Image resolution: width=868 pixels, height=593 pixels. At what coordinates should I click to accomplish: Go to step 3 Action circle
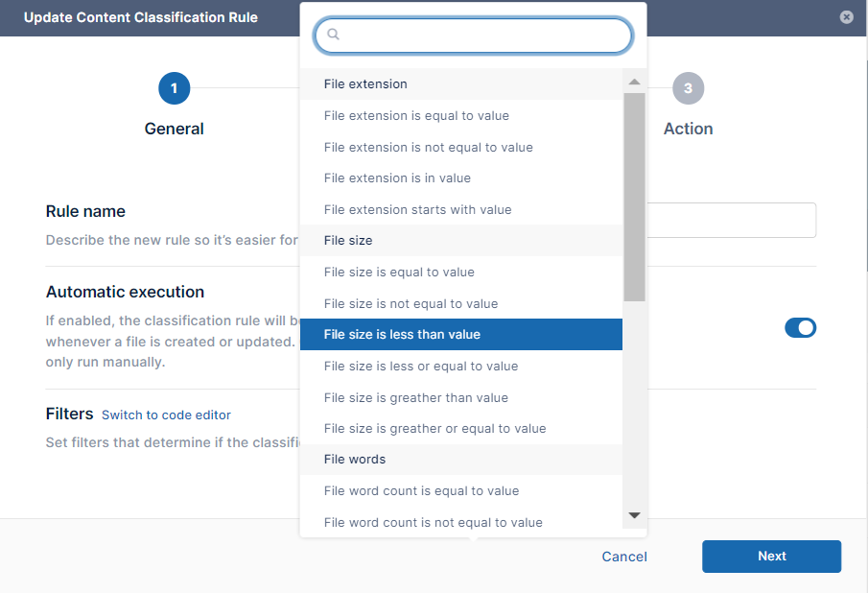pos(688,88)
